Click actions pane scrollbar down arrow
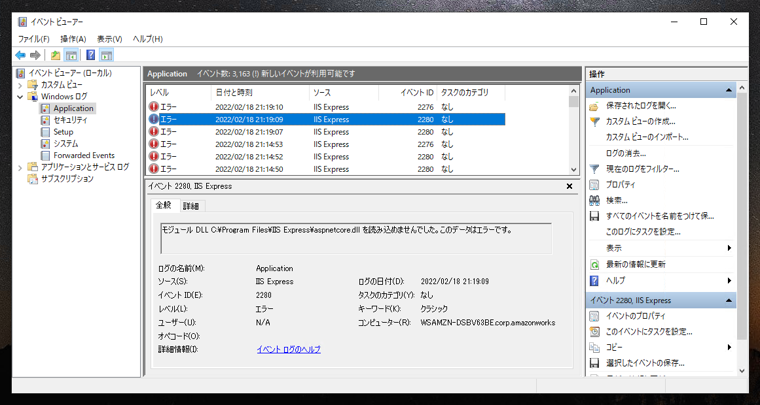The width and height of the screenshot is (760, 405). click(742, 371)
